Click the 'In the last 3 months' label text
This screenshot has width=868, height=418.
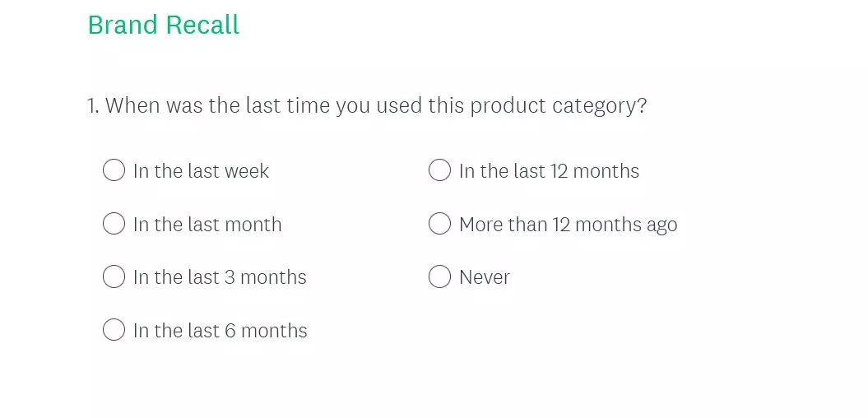(x=220, y=277)
